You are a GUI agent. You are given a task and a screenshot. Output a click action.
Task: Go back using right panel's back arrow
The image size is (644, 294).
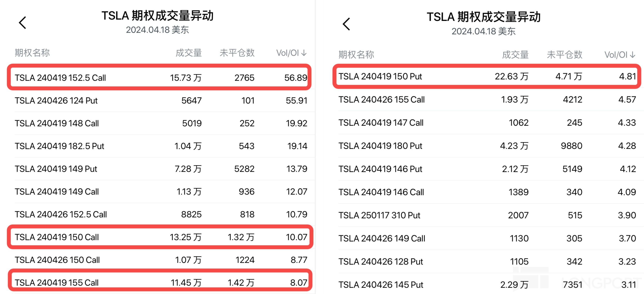(346, 24)
